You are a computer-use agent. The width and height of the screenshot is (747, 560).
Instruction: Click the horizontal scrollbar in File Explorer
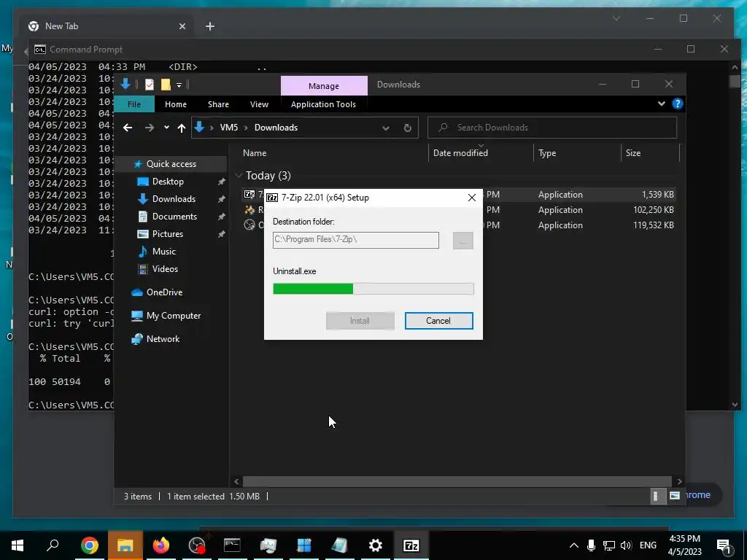click(x=457, y=481)
